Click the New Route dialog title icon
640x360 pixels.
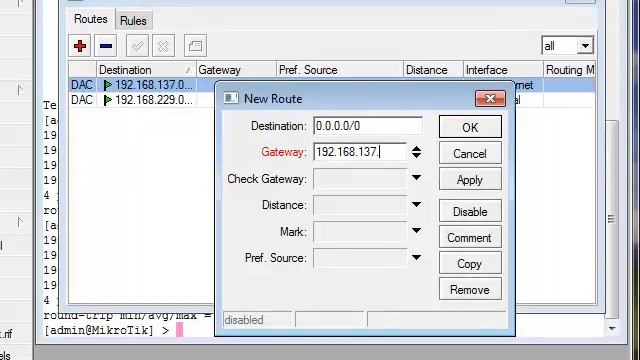tap(231, 98)
